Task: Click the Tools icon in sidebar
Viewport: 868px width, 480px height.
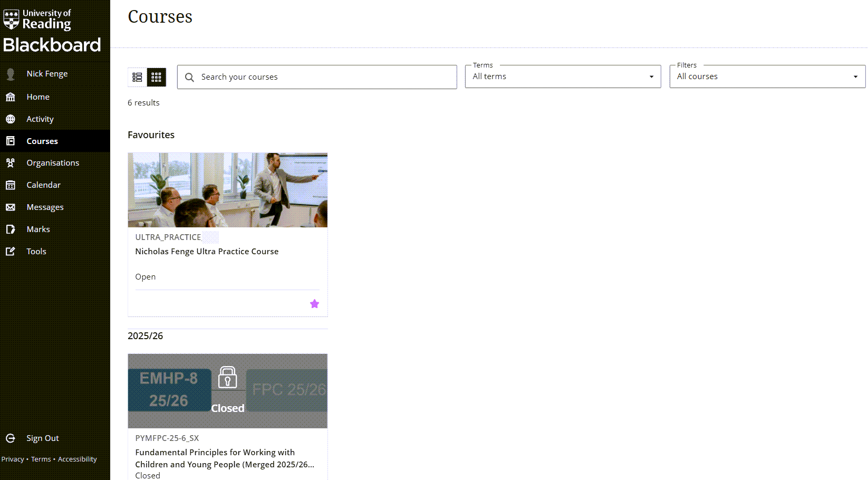Action: [x=11, y=252]
